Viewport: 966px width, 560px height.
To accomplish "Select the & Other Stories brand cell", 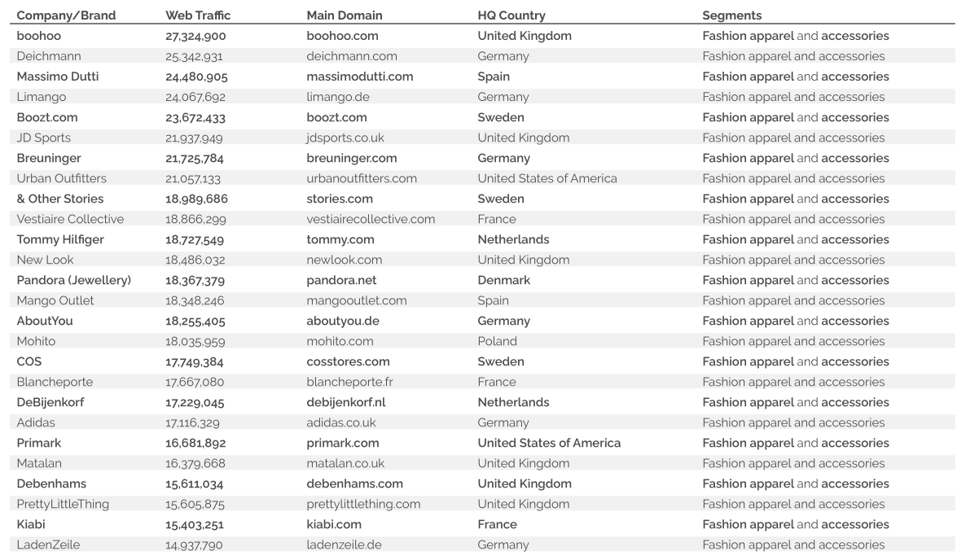I will 60,199.
